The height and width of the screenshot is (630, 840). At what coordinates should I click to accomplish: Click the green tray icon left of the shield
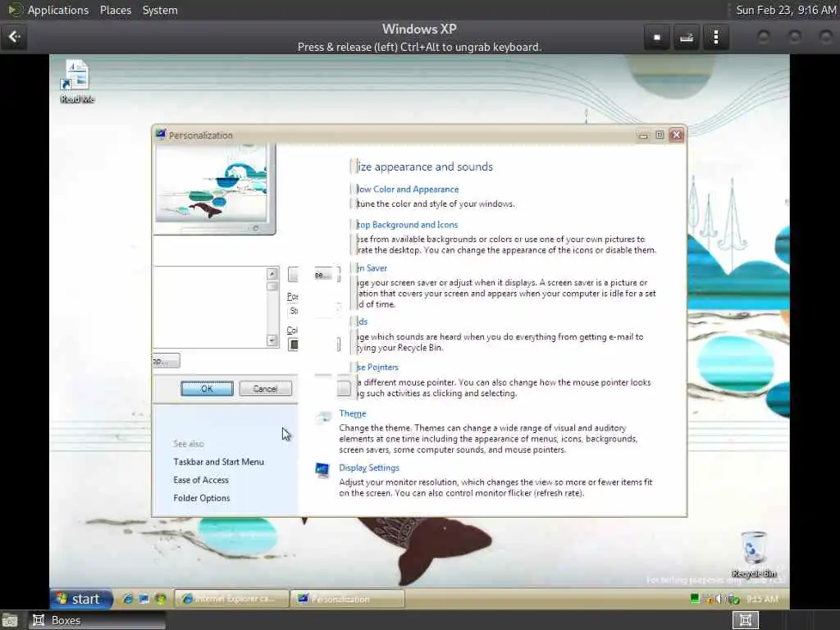click(x=695, y=598)
